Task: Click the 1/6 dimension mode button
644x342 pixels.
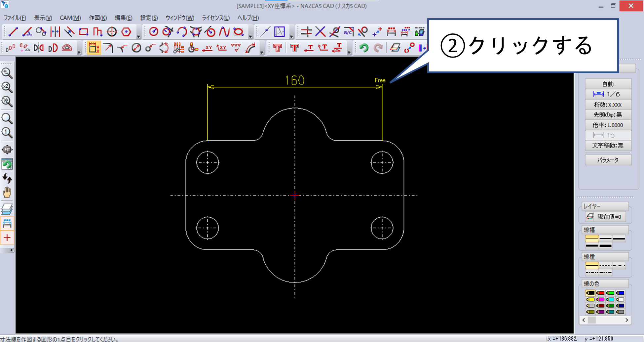Action: [608, 94]
